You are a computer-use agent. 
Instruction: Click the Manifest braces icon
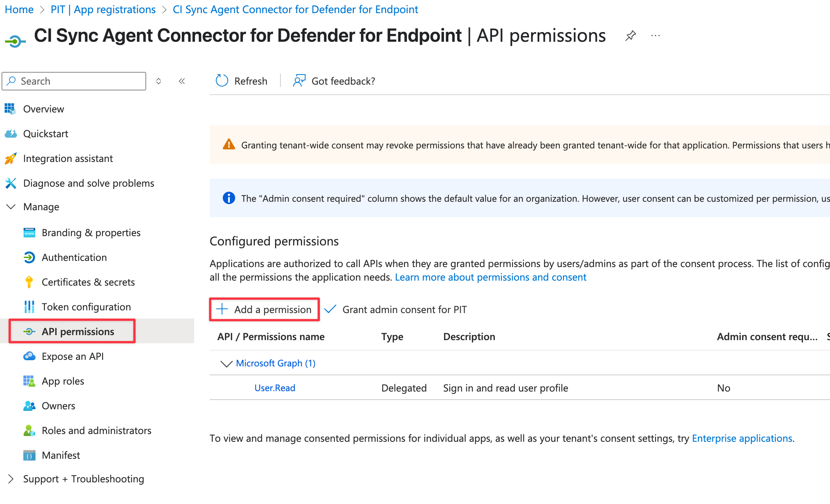29,455
